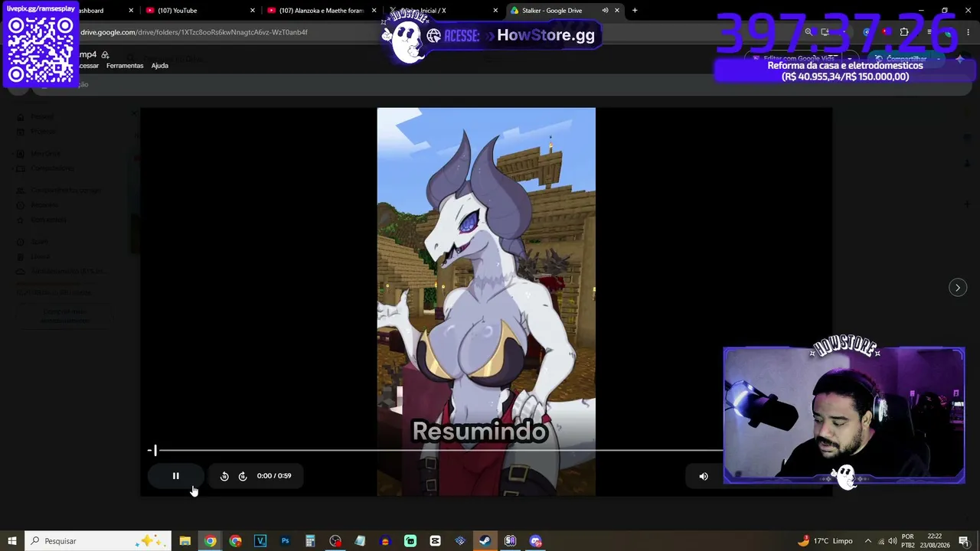Open Discord from the taskbar
980x551 pixels.
(535, 541)
